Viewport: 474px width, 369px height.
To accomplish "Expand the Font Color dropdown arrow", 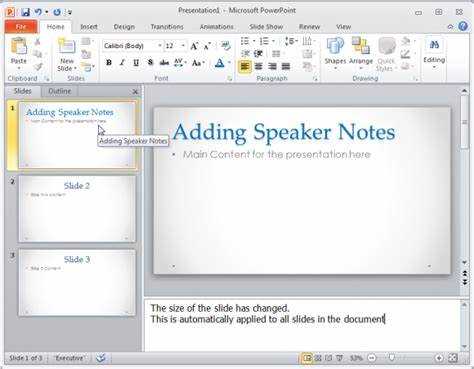I will pyautogui.click(x=229, y=62).
